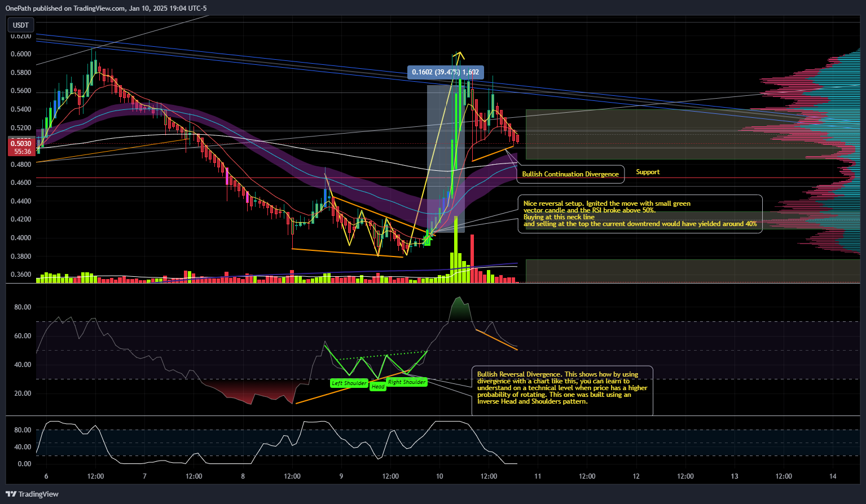The height and width of the screenshot is (504, 866).
Task: Click the 0.6000 price axis label
Action: 21,54
